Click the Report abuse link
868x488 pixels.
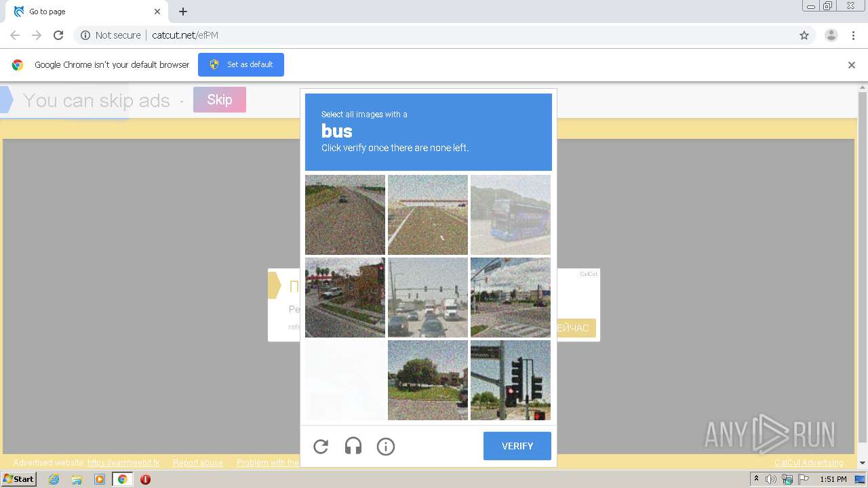(x=198, y=463)
